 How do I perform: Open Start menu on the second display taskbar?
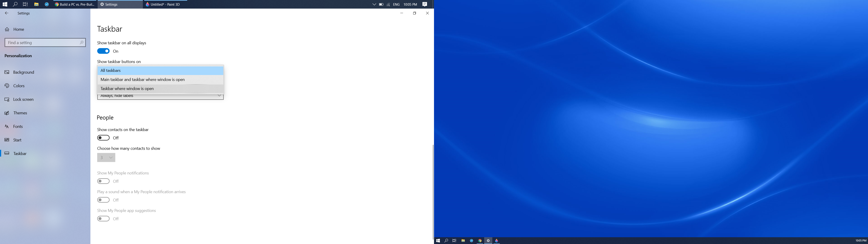coord(438,241)
